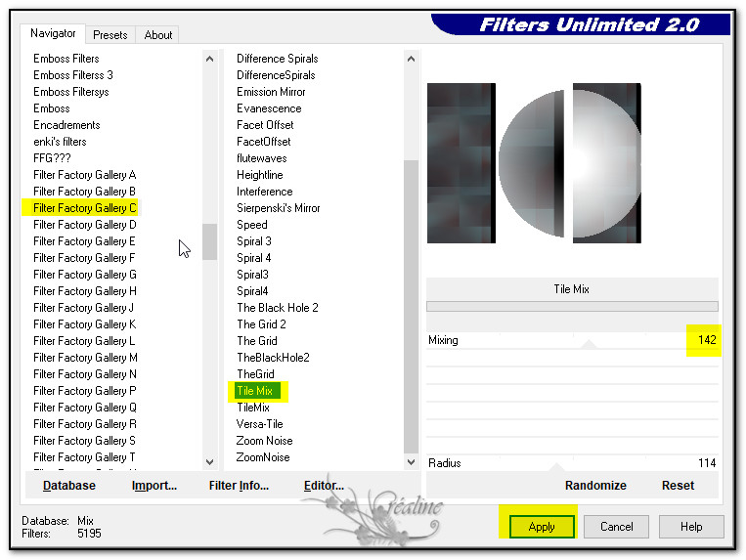Select Filter Factory Gallery T
Image resolution: width=746 pixels, height=560 pixels.
[x=84, y=457]
